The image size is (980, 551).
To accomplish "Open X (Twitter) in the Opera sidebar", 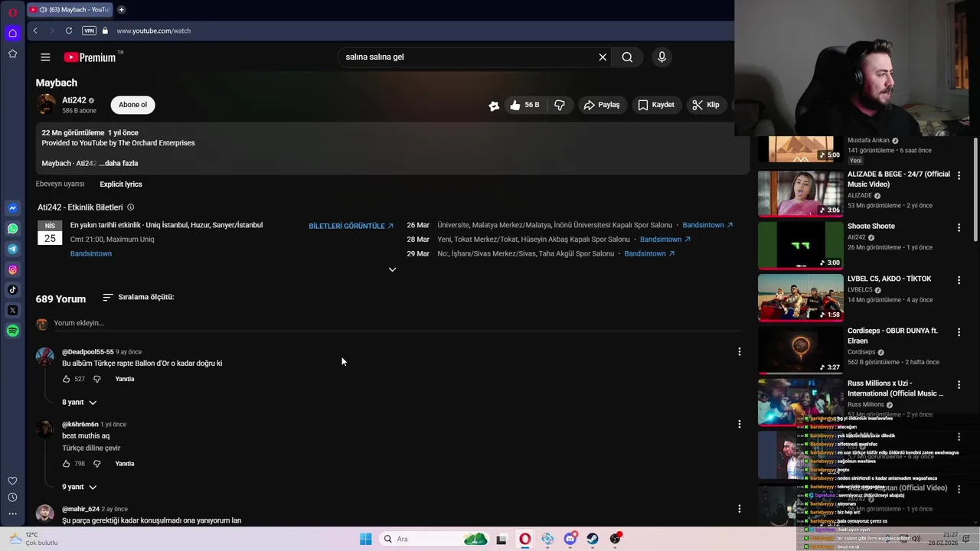I will tap(12, 311).
